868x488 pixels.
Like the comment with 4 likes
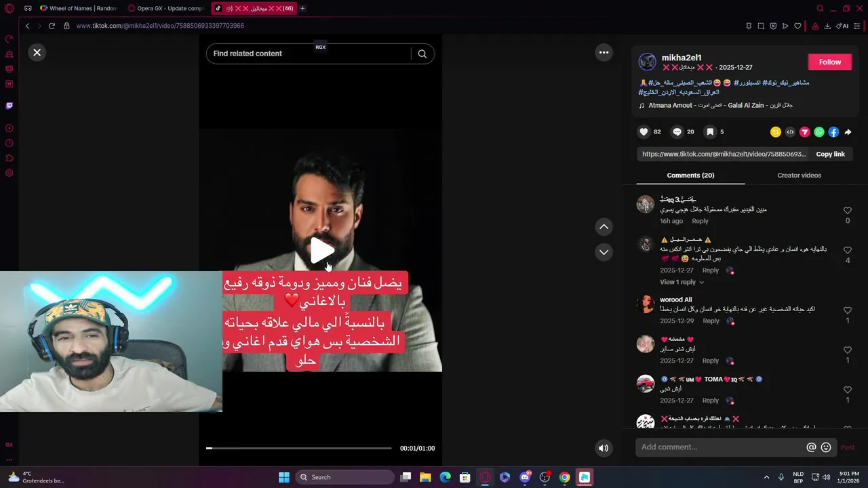click(x=847, y=250)
